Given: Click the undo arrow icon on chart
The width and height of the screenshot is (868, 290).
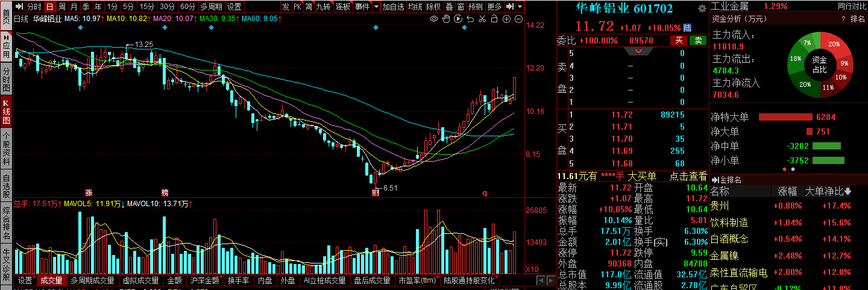Looking at the screenshot, I should click(470, 19).
